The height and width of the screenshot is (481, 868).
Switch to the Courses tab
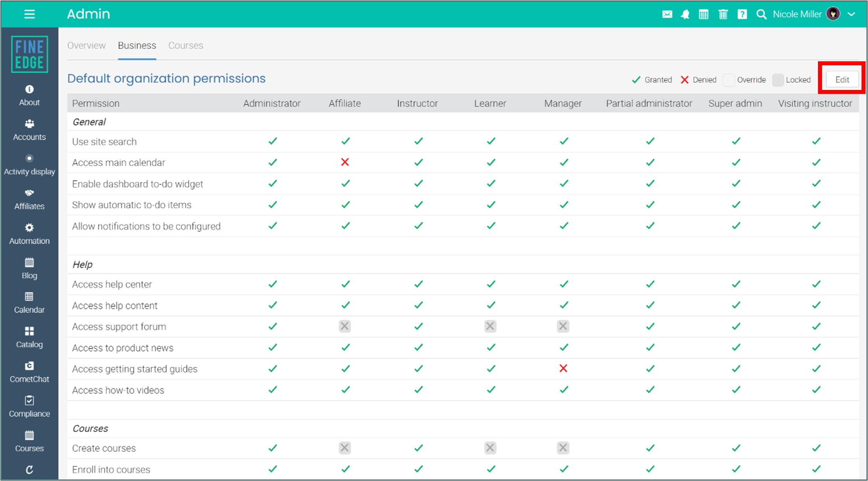[185, 46]
